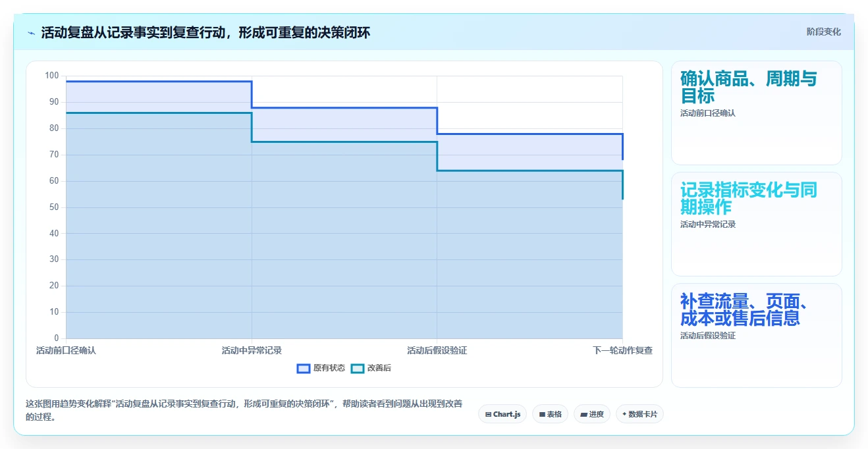
Task: Open the 记录指标变化与同期操作 card
Action: click(757, 224)
